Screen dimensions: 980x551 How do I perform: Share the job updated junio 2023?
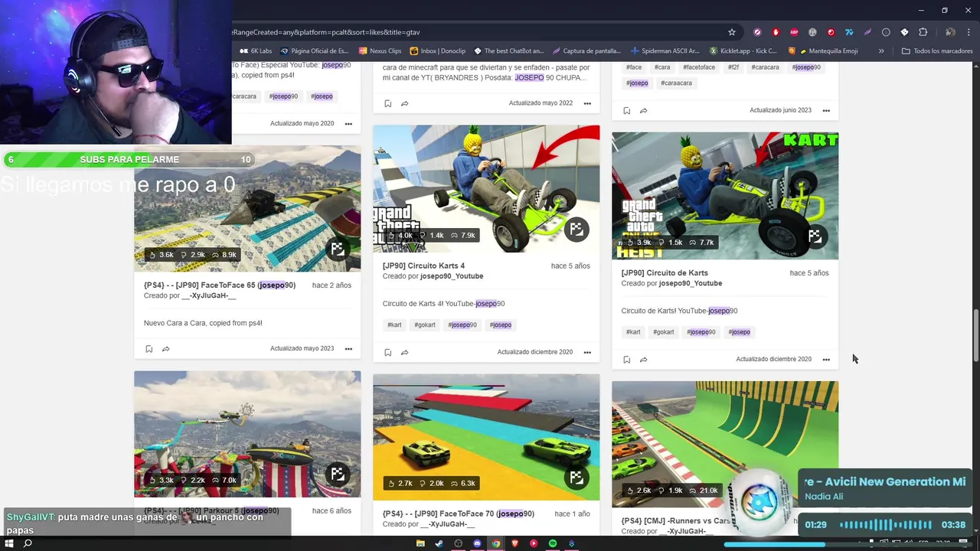click(x=643, y=110)
